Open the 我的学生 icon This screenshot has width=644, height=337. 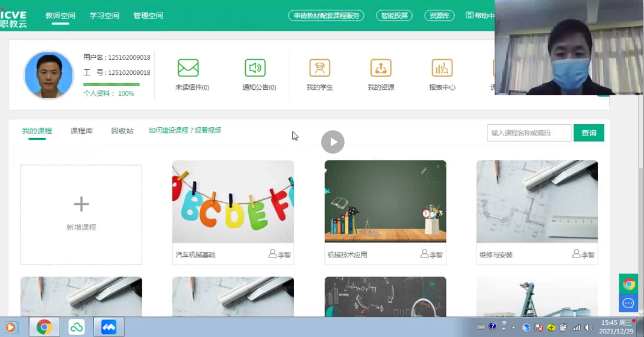pos(319,68)
